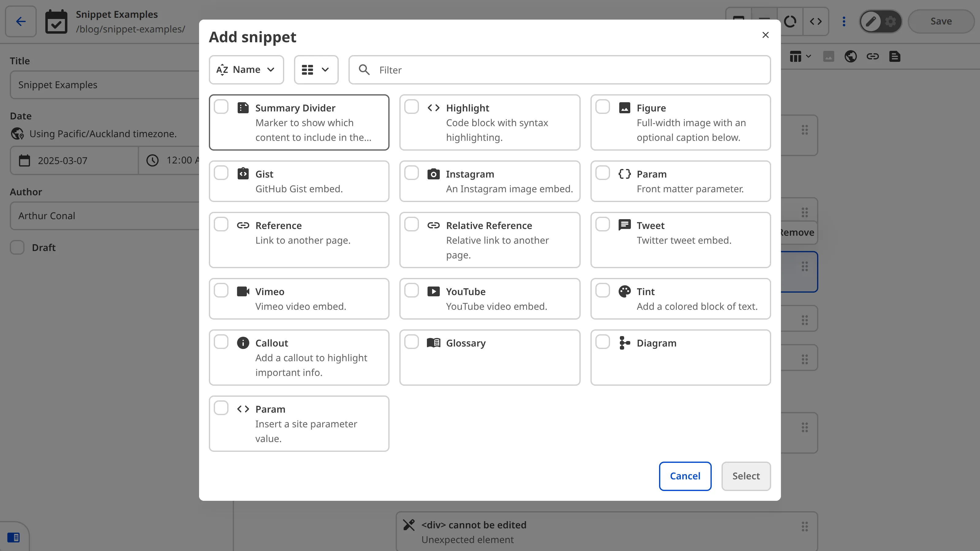
Task: Click the date field 2025-03-07
Action: [74, 160]
